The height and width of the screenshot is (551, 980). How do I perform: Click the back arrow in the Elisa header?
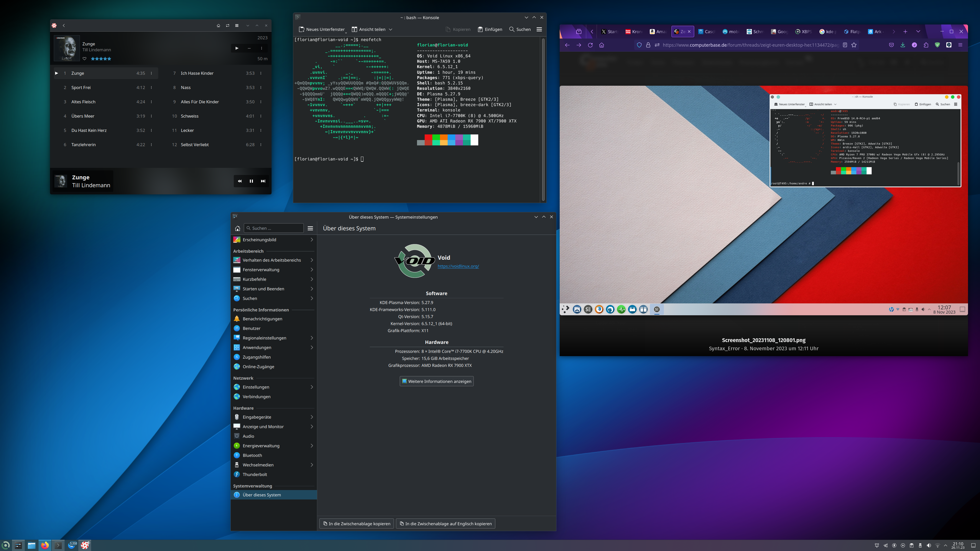pyautogui.click(x=64, y=26)
